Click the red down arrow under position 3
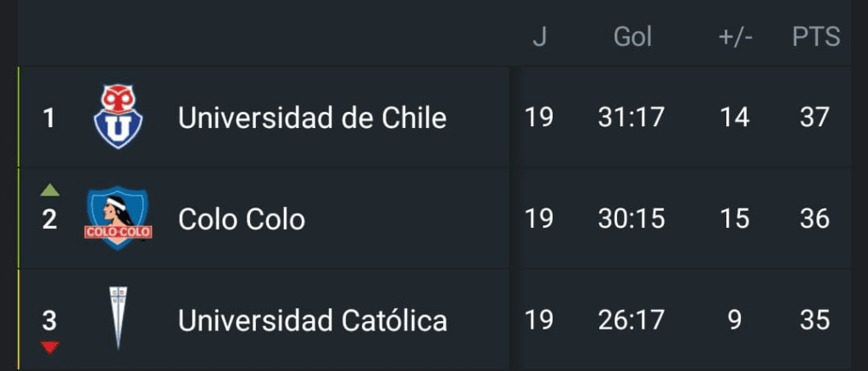 pos(50,347)
